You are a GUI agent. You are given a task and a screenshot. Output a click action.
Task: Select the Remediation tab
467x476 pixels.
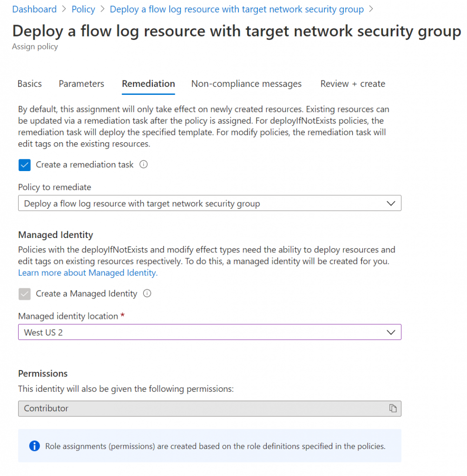tap(148, 84)
